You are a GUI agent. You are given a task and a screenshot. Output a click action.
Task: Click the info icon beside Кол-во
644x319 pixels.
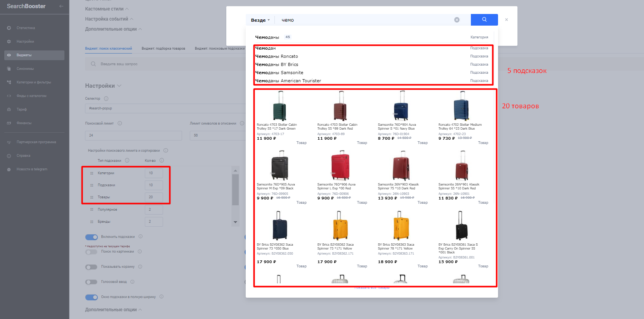click(x=161, y=160)
